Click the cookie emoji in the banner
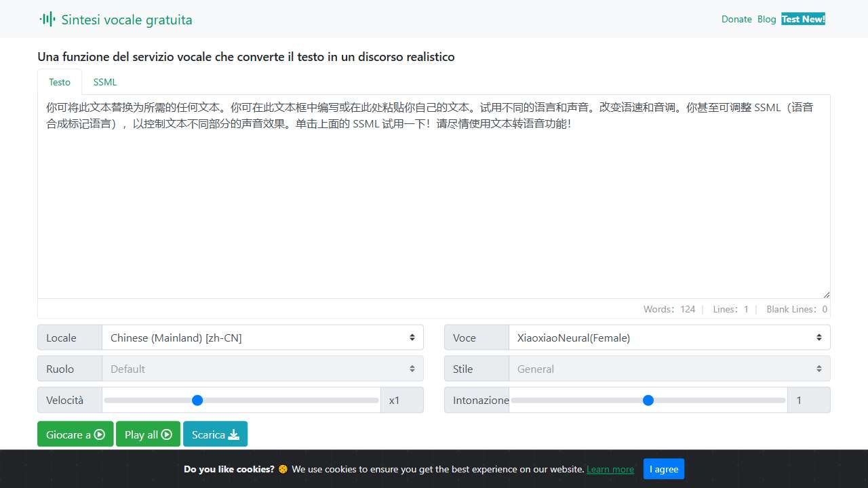Image resolution: width=868 pixels, height=488 pixels. 283,469
